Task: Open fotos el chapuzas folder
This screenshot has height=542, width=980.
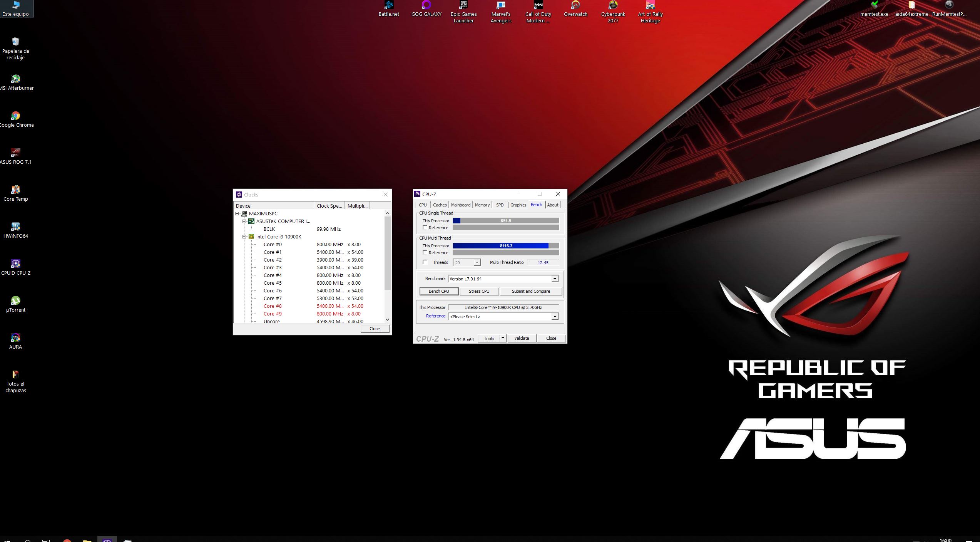Action: point(15,381)
